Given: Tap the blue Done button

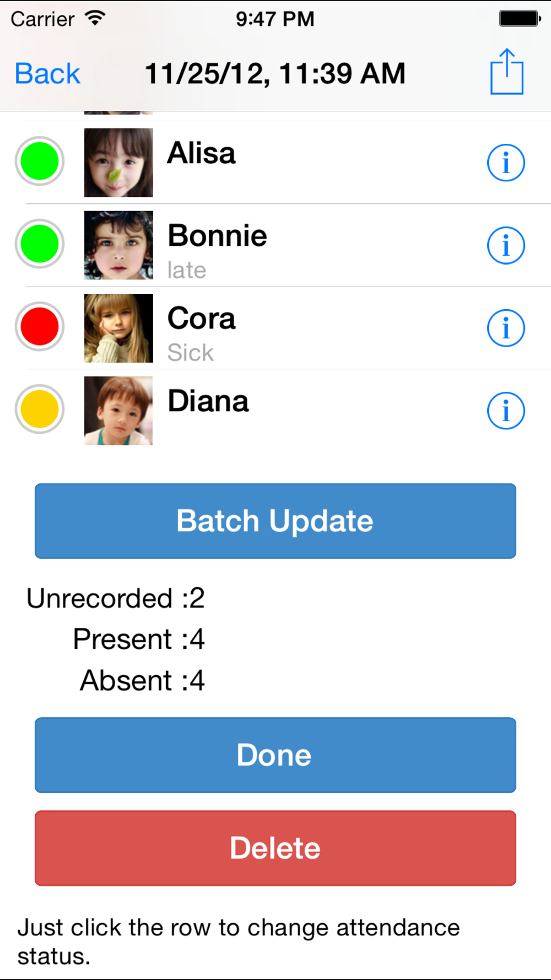Looking at the screenshot, I should (x=275, y=755).
